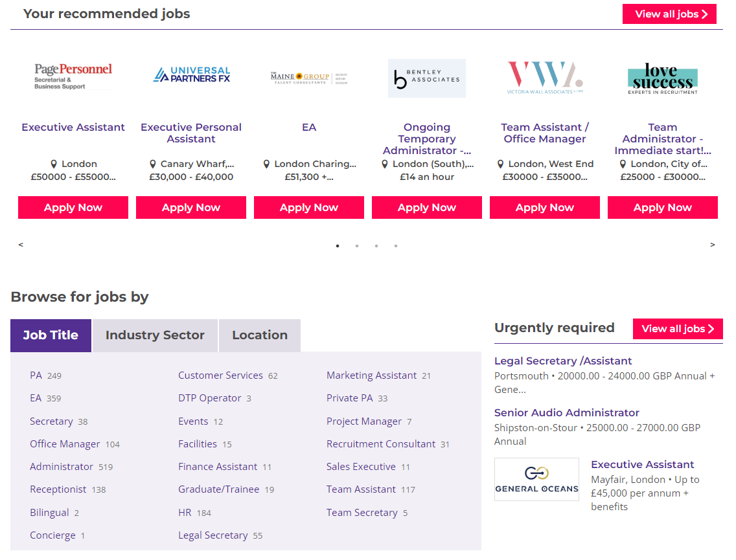Click View all jobs under Urgently required

point(678,329)
